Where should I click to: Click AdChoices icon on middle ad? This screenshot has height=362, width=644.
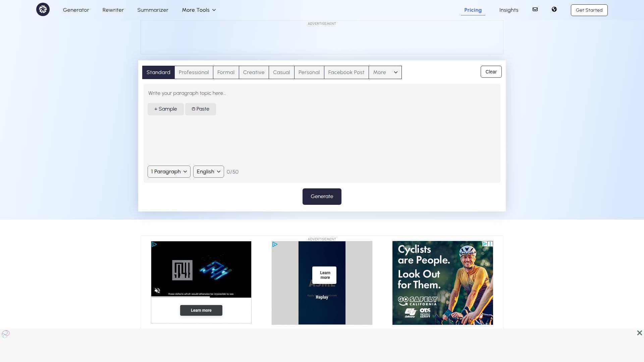(275, 244)
